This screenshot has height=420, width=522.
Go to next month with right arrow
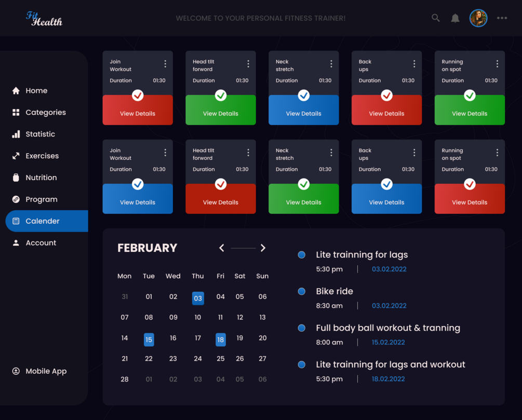tap(263, 248)
